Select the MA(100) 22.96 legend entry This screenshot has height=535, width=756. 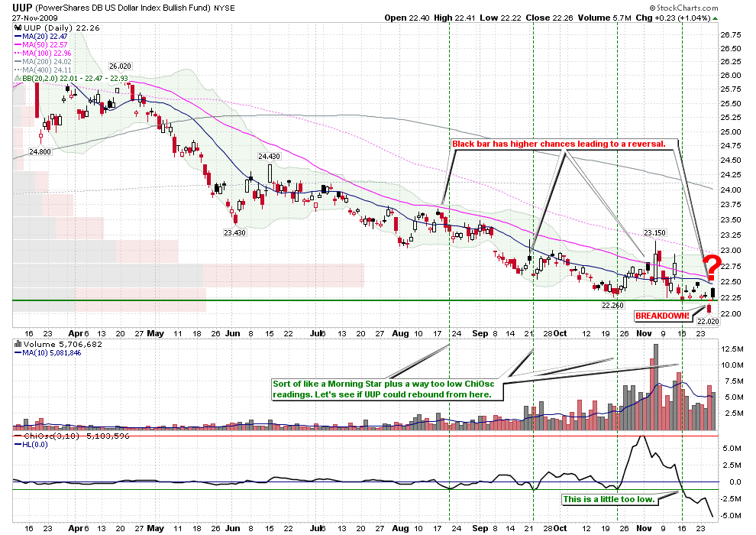click(x=43, y=53)
